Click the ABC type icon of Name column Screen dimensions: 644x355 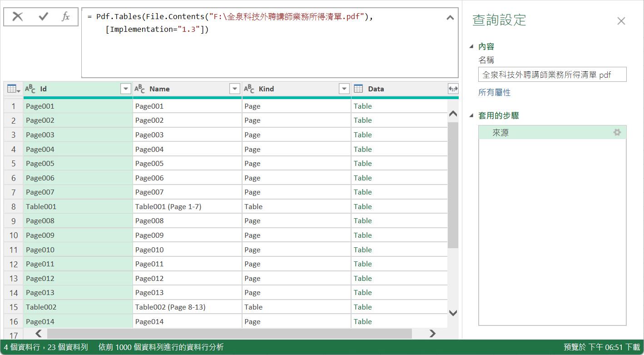pyautogui.click(x=140, y=89)
